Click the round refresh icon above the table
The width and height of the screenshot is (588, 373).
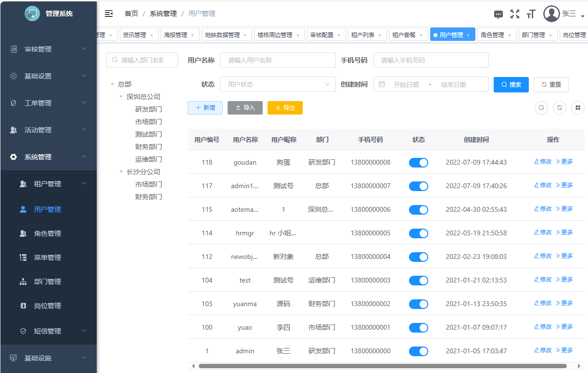tap(560, 108)
